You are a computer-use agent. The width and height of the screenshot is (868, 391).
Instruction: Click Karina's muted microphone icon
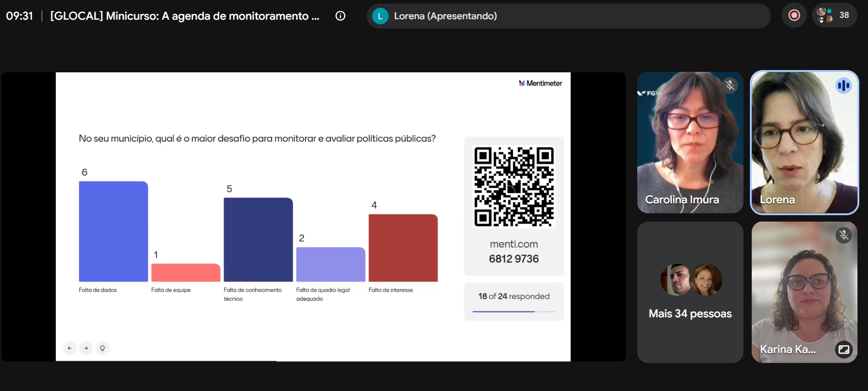[844, 235]
